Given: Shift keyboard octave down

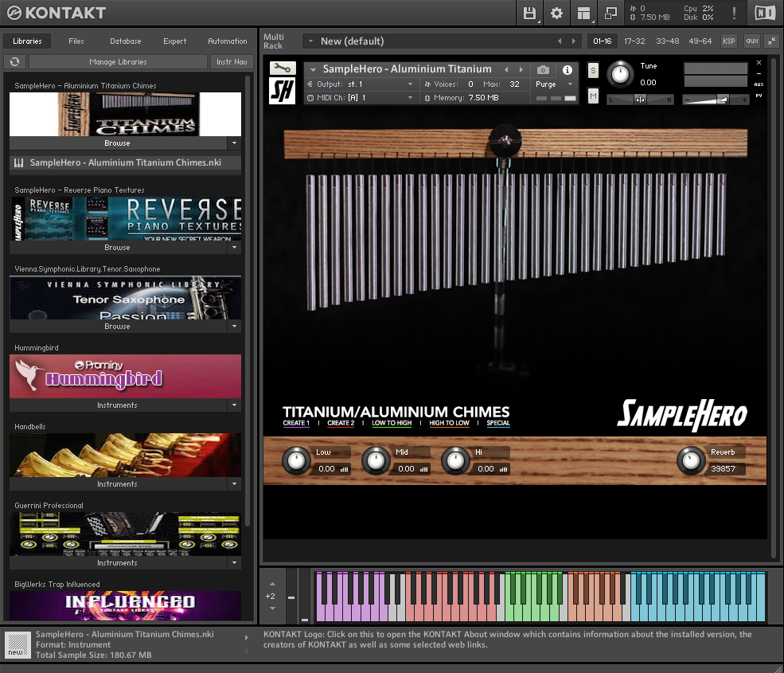Looking at the screenshot, I should pos(272,608).
